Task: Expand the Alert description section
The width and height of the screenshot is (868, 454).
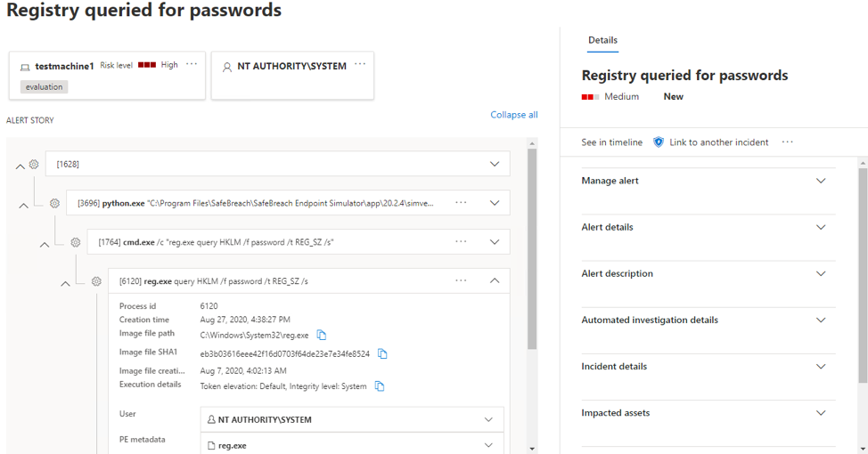Action: 821,273
